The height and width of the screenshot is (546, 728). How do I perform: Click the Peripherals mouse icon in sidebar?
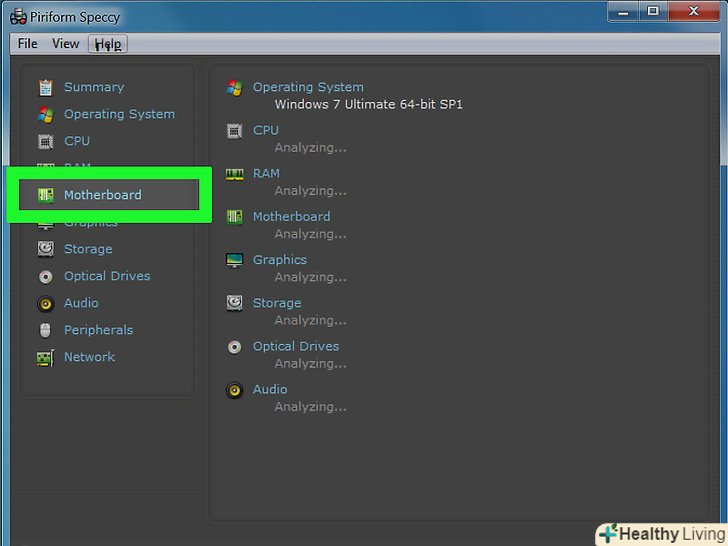click(x=45, y=331)
